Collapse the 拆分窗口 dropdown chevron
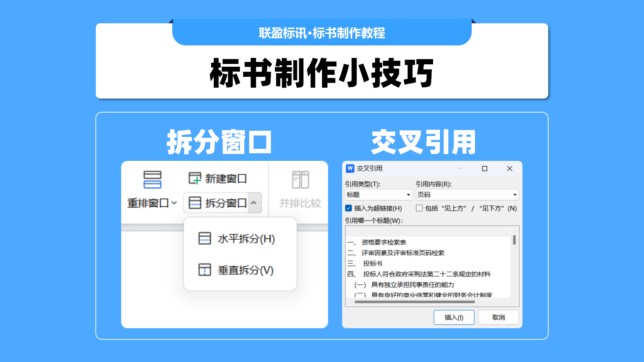The image size is (644, 362). (254, 203)
